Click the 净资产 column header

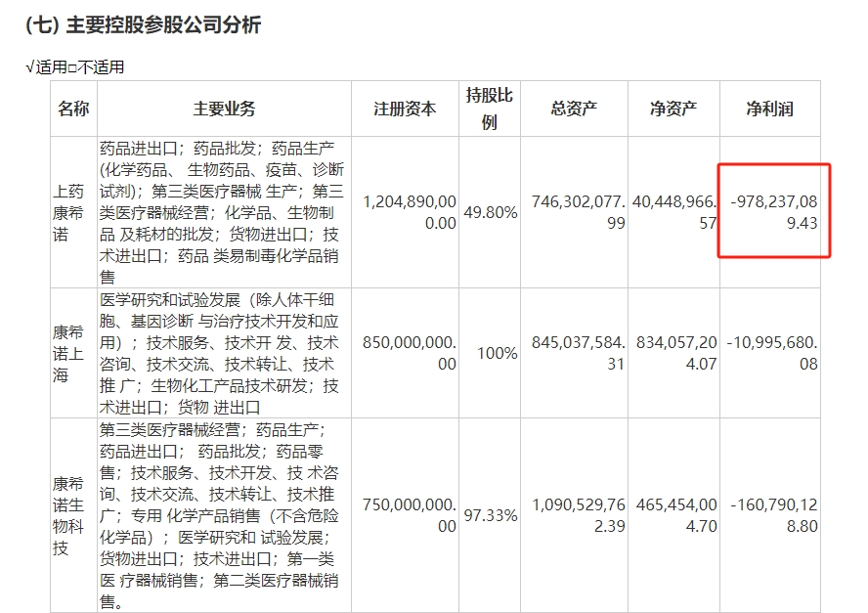tap(673, 109)
